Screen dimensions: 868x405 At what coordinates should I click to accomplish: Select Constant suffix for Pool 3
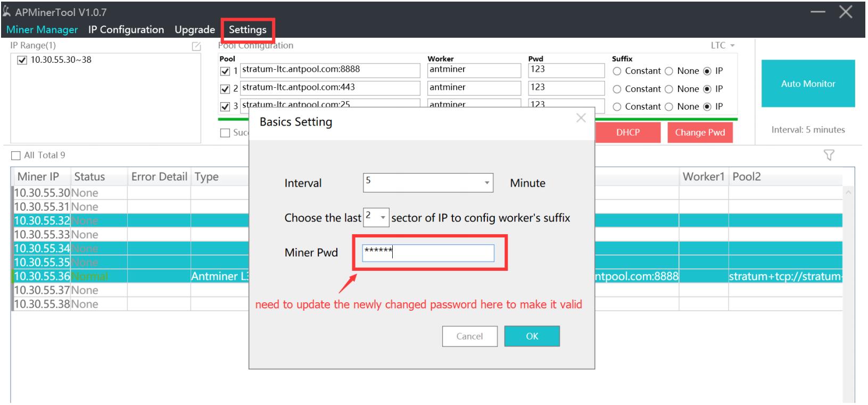[x=617, y=106]
